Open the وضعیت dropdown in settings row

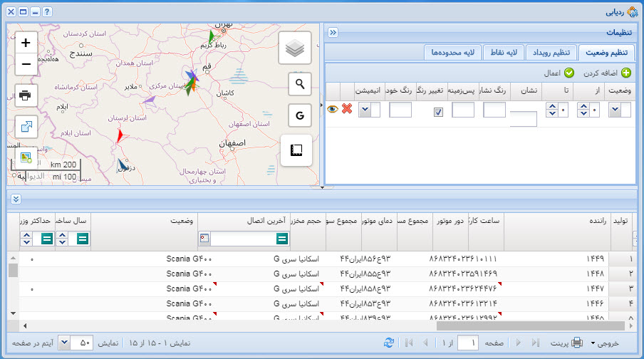[x=616, y=110]
